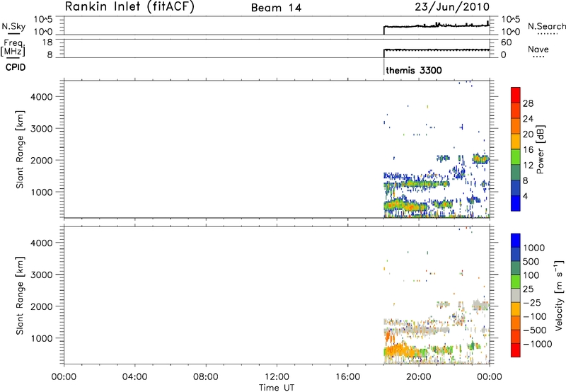Click the "Slant Range [km]" label of Velocity panel
The width and height of the screenshot is (566, 392).
point(20,296)
